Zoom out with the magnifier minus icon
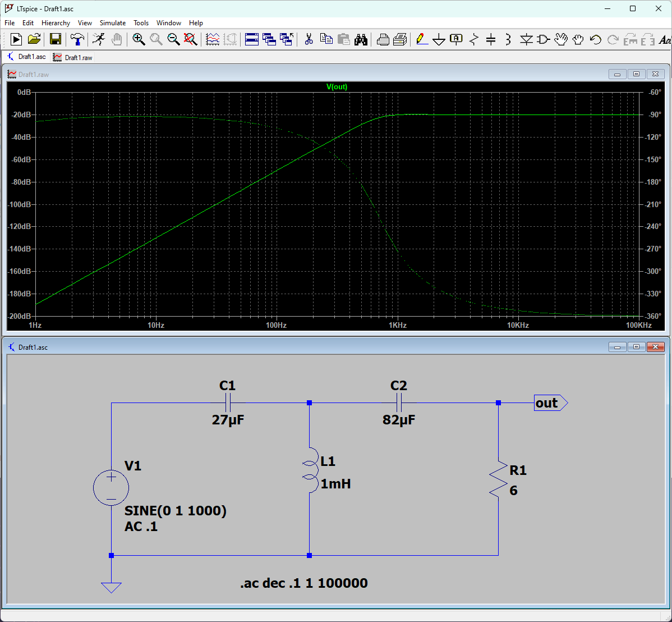Screen dimensions: 672x622 [173, 39]
